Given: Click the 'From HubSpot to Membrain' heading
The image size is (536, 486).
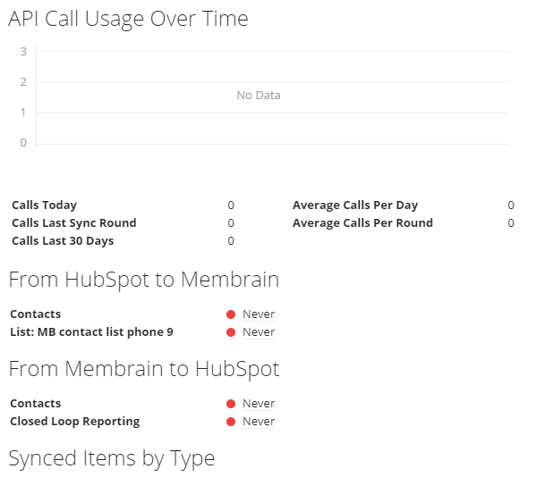Looking at the screenshot, I should tap(144, 280).
